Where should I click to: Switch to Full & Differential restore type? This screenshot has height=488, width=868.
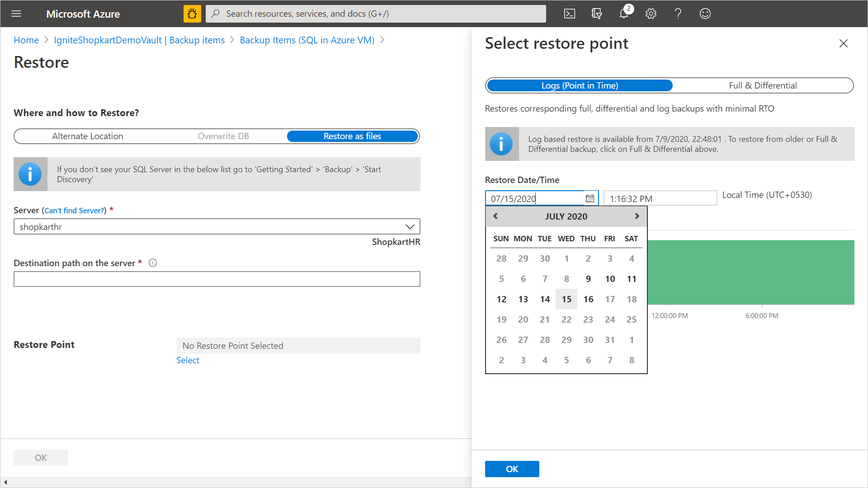point(763,85)
